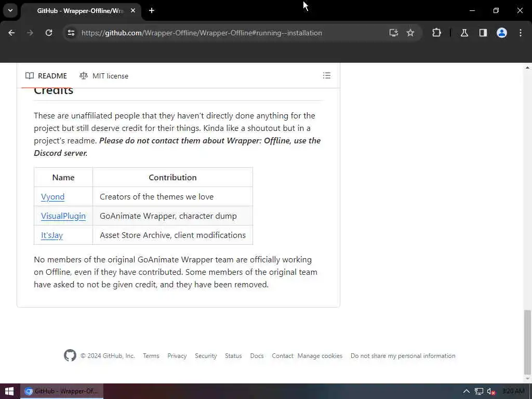This screenshot has width=532, height=399.
Task: Open Terms footer link
Action: point(151,355)
